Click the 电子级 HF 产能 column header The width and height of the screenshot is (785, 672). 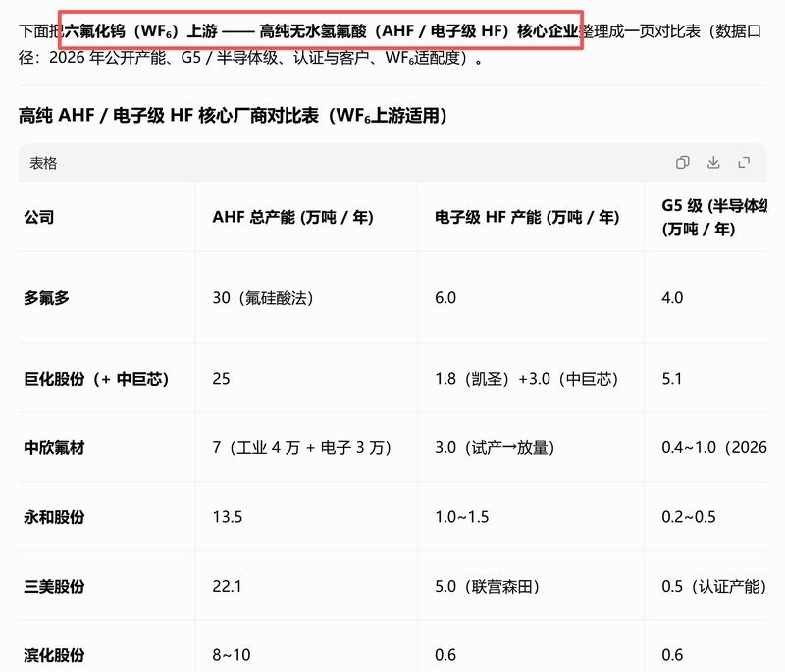(x=527, y=217)
